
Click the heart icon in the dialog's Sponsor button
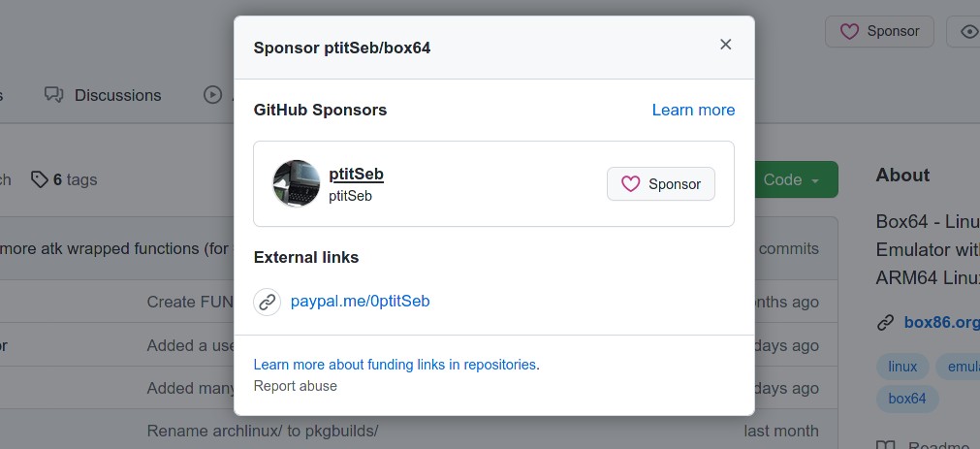630,184
